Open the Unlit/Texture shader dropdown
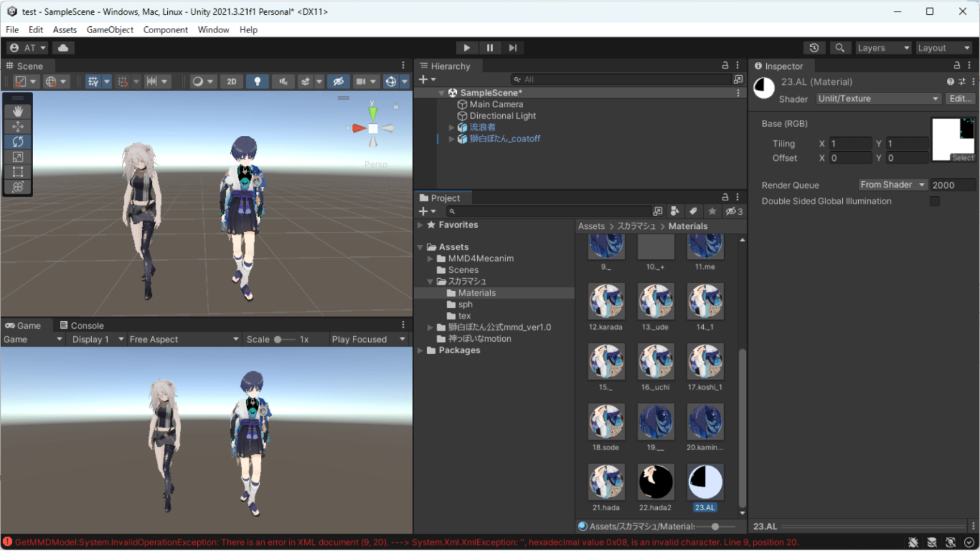 coord(879,98)
